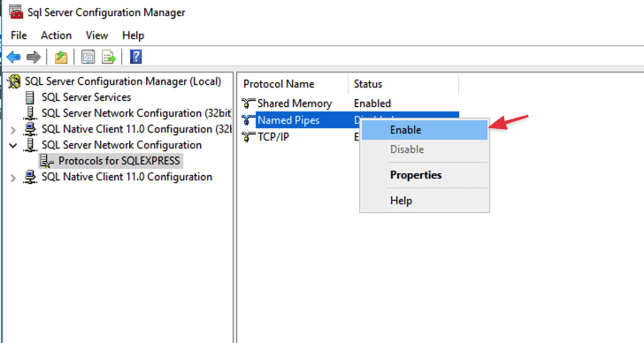Open the Action menu
The width and height of the screenshot is (644, 343).
pos(57,35)
